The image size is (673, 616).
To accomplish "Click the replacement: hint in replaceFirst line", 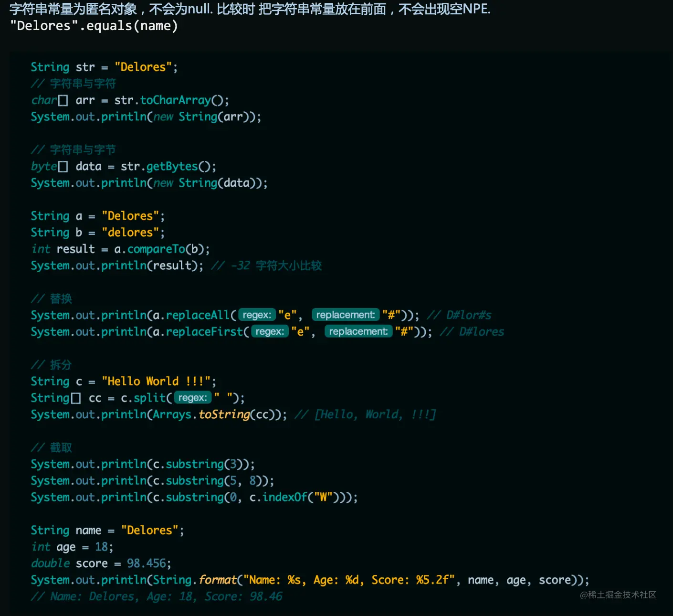I will [x=358, y=331].
